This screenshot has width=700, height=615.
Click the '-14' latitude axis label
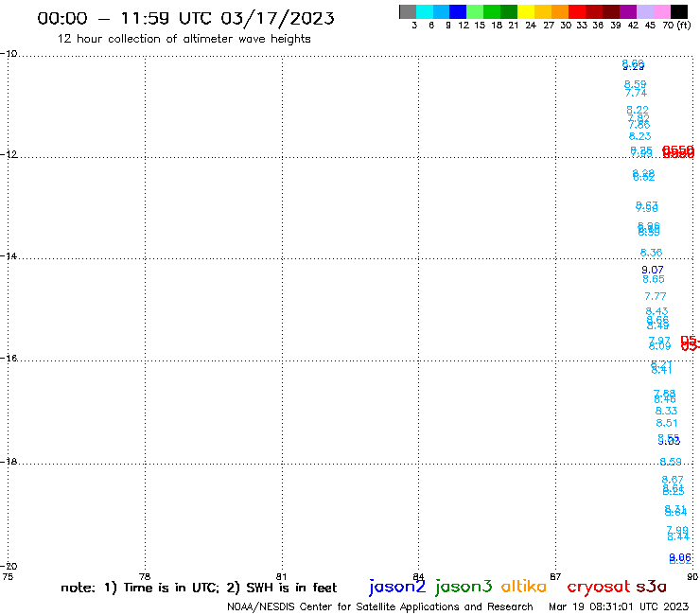[x=9, y=256]
